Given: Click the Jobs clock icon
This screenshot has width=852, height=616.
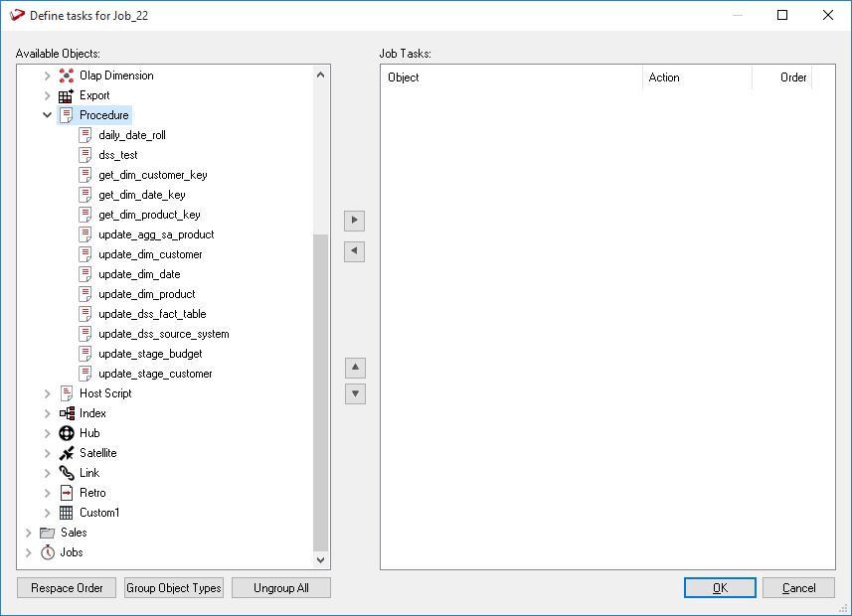Looking at the screenshot, I should pos(48,552).
